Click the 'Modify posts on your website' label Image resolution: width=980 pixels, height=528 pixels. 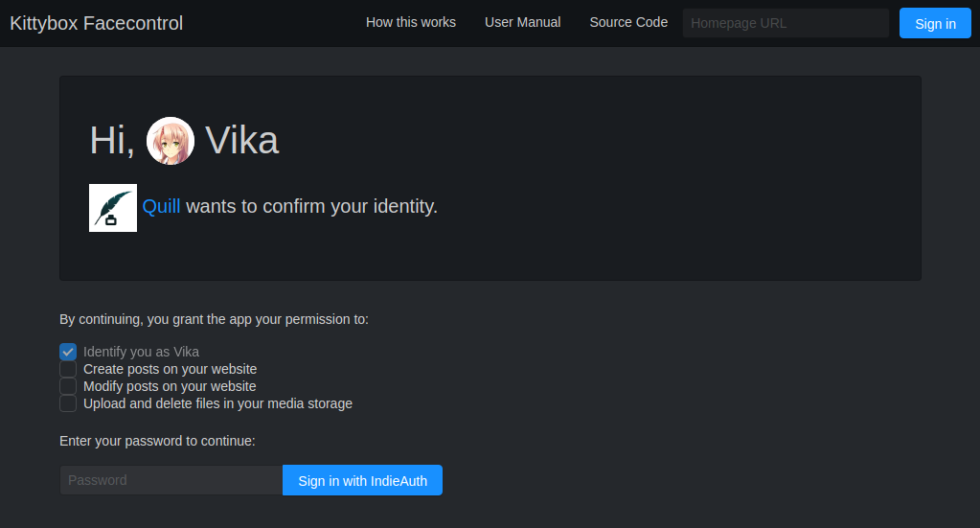(170, 386)
